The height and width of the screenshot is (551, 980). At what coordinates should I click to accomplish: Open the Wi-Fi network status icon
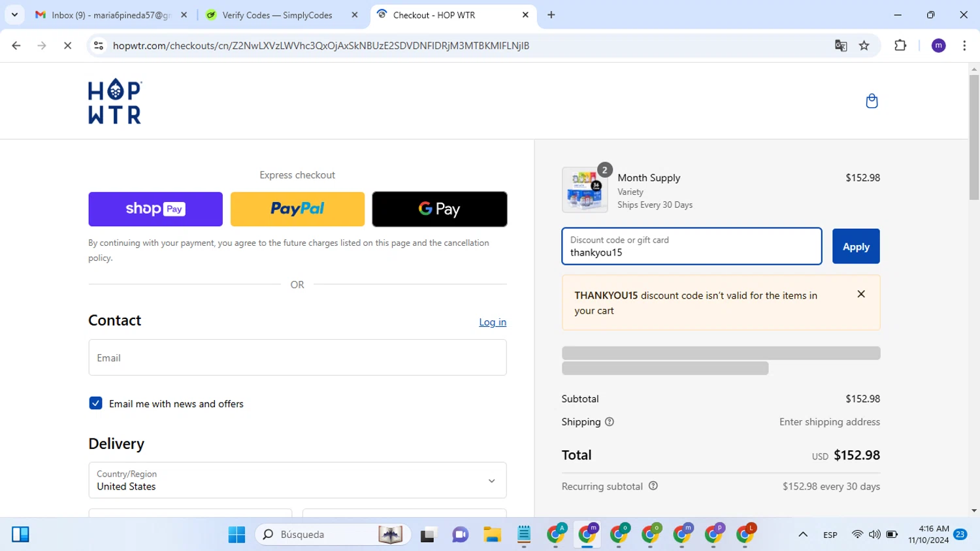857,535
